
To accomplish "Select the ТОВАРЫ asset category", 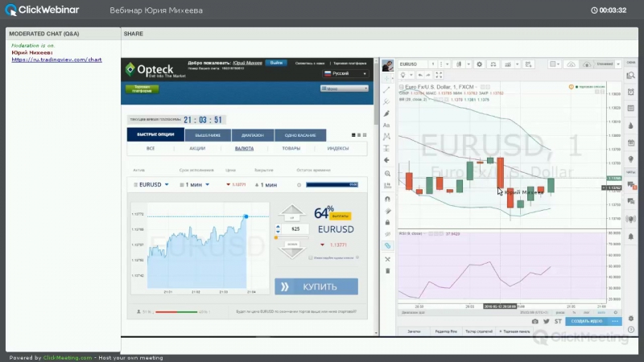I will coord(291,149).
